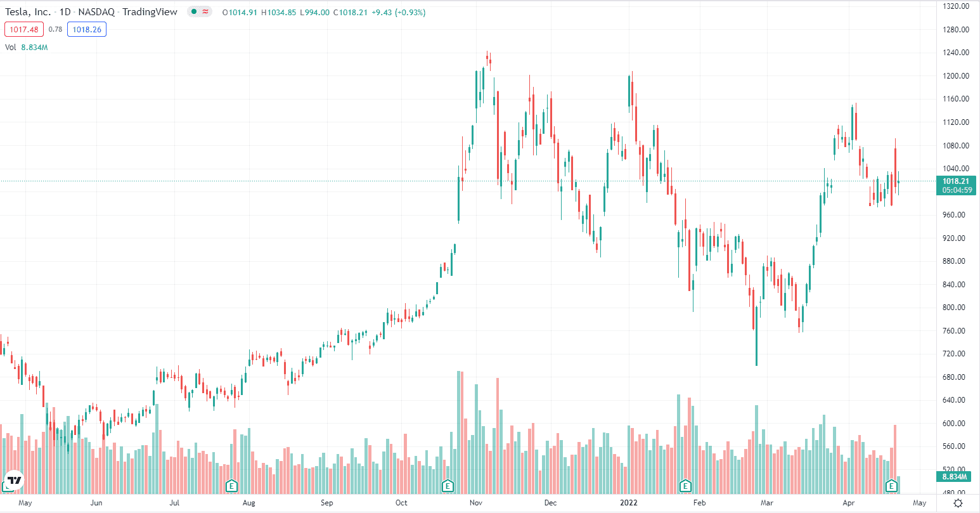Viewport: 980px width, 513px height.
Task: Click the open value O1014.91
Action: coord(240,12)
